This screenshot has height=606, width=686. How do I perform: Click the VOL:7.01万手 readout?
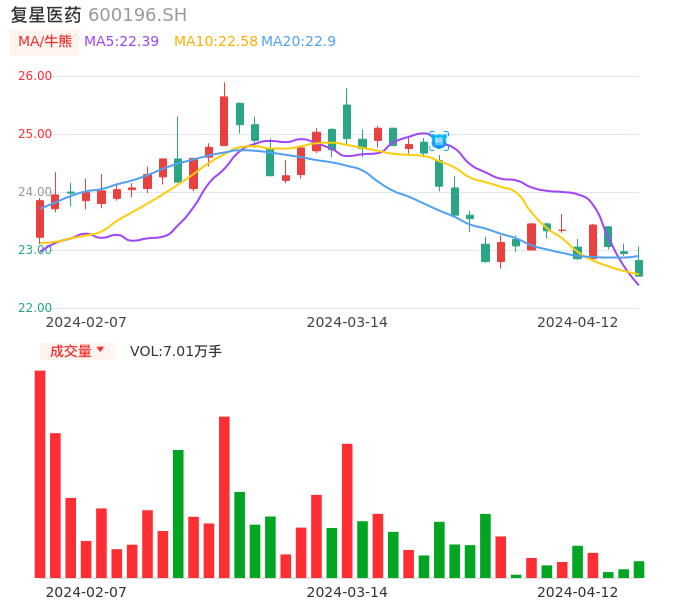coord(175,351)
